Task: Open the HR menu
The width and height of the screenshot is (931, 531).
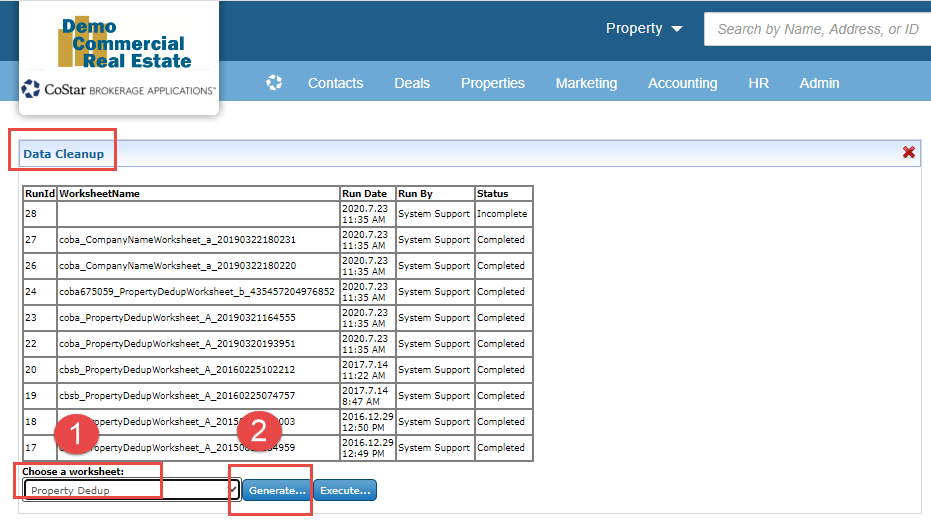Action: coord(758,83)
